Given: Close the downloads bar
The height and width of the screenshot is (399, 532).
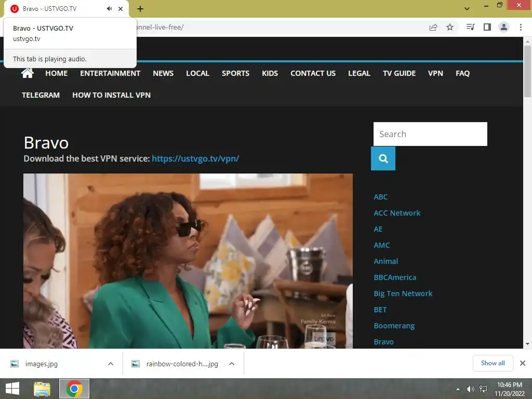Looking at the screenshot, I should point(523,363).
